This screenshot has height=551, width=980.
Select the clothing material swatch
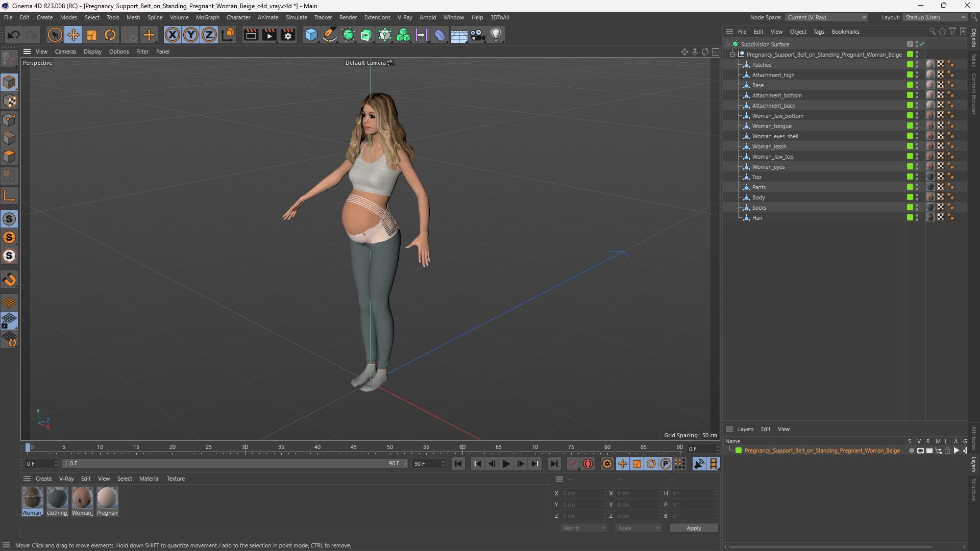(x=57, y=501)
